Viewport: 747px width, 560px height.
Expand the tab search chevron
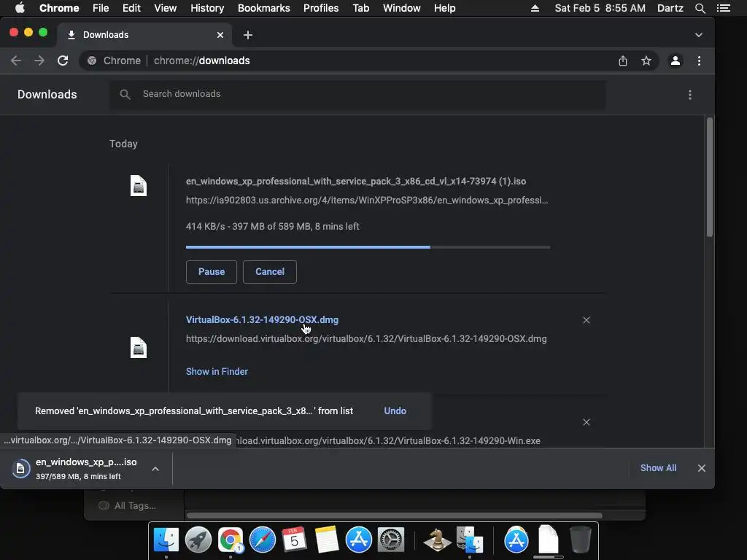(698, 35)
